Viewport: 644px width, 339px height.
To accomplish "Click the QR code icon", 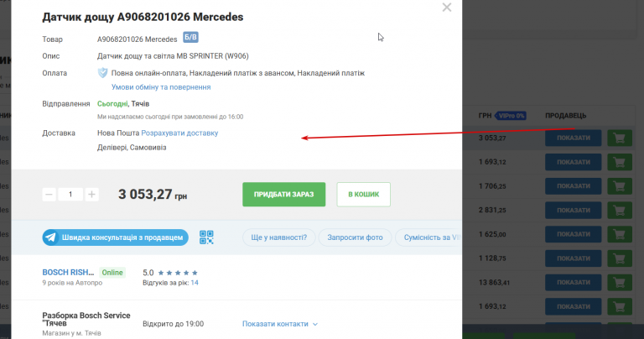I will point(206,237).
